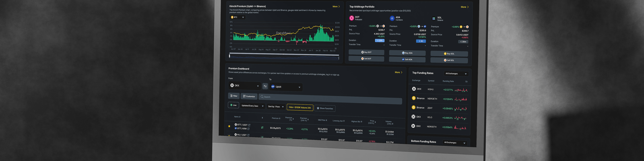This screenshot has height=161, width=644.
Task: Open the BTT / USDT external link icon
Action: point(249,125)
